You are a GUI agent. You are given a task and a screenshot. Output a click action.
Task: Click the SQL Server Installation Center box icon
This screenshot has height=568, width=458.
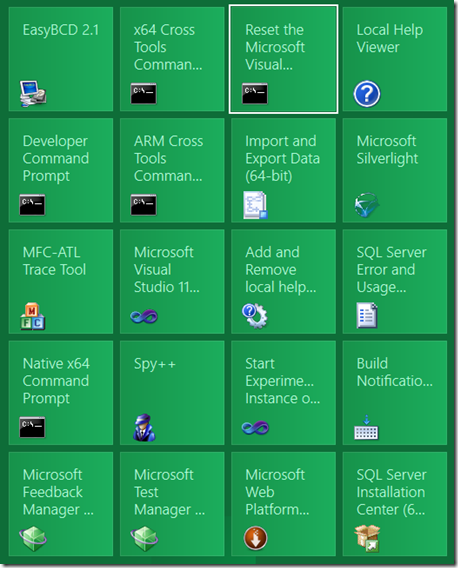click(367, 539)
